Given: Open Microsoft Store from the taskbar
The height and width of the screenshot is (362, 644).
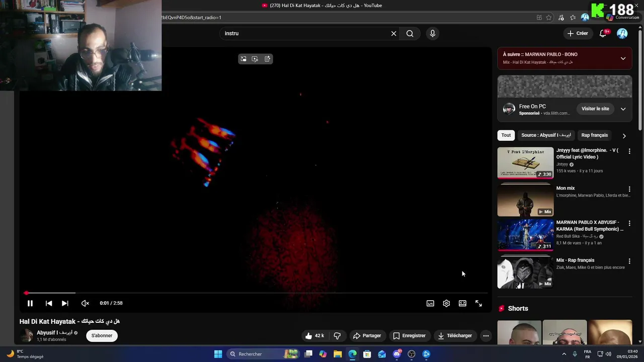Looking at the screenshot, I should pos(367,354).
